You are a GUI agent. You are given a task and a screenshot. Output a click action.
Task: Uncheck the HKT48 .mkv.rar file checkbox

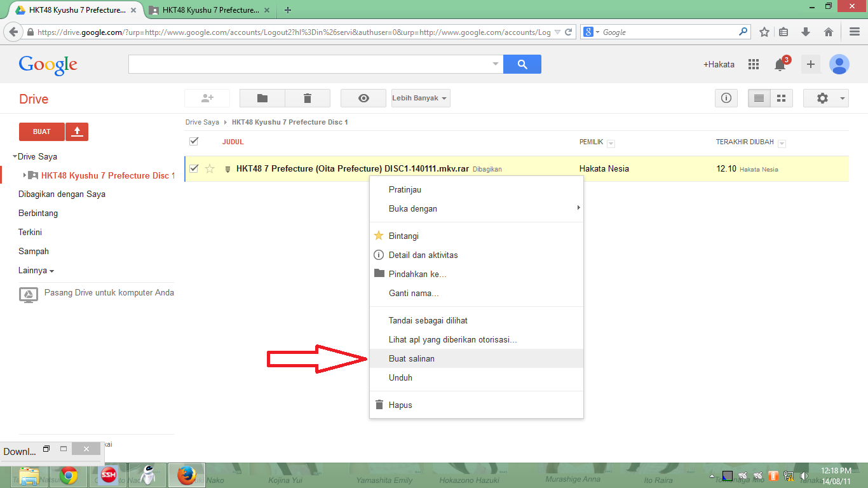click(194, 168)
